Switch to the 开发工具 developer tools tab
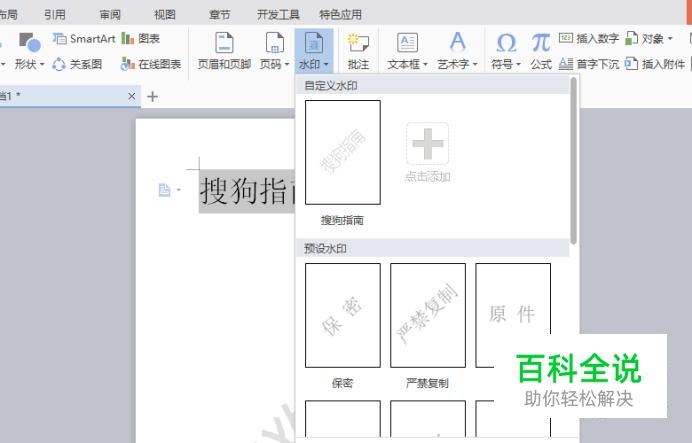Image resolution: width=692 pixels, height=443 pixels. 278,15
